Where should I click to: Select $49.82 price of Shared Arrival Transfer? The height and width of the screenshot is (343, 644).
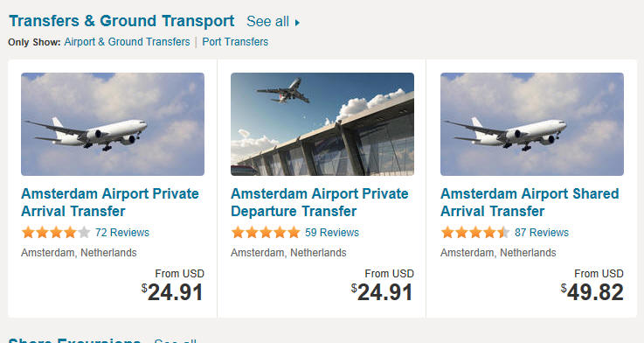[x=592, y=292]
